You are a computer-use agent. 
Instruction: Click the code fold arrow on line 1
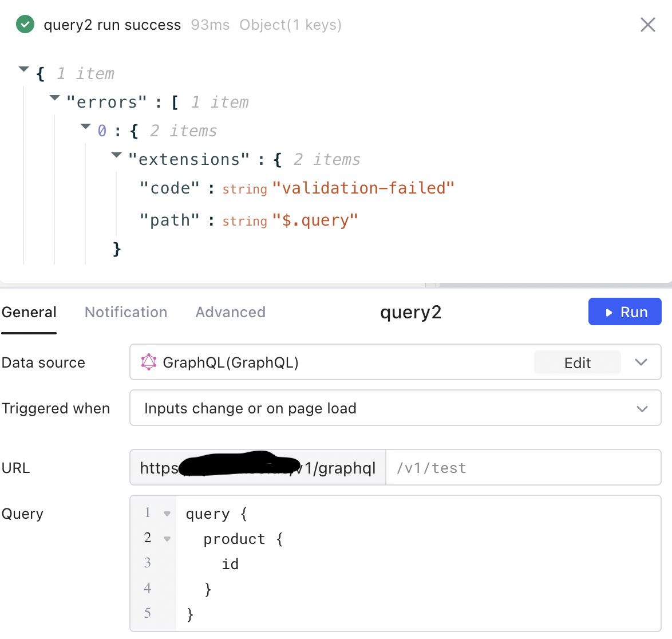[x=166, y=513]
